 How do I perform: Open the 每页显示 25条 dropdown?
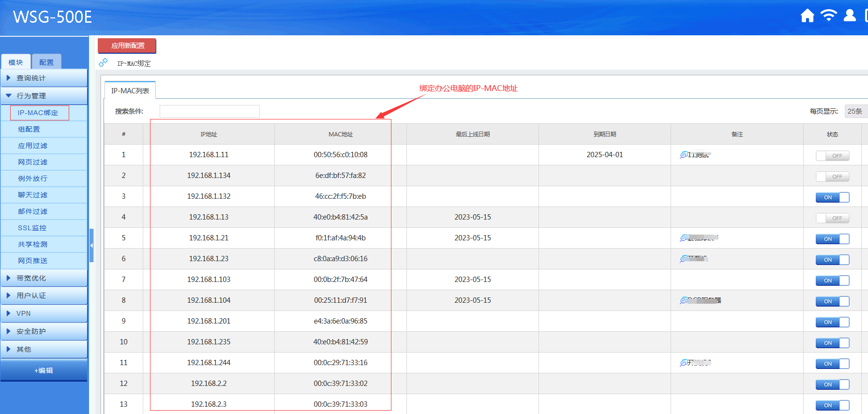point(855,111)
